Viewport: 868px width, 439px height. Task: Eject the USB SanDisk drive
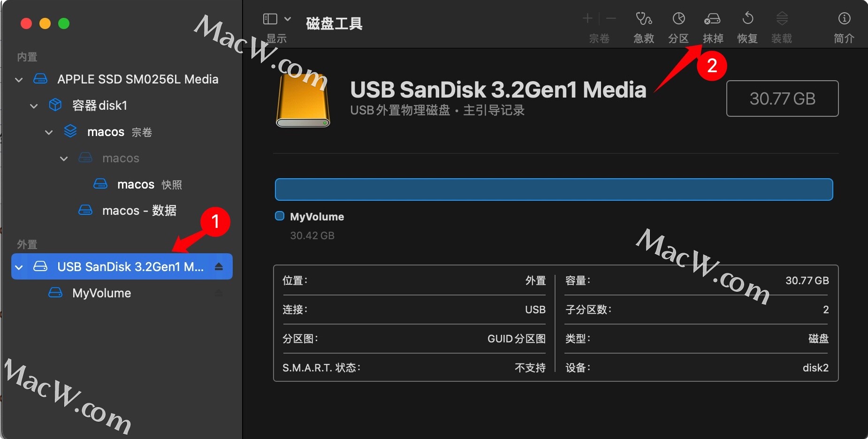tap(219, 266)
